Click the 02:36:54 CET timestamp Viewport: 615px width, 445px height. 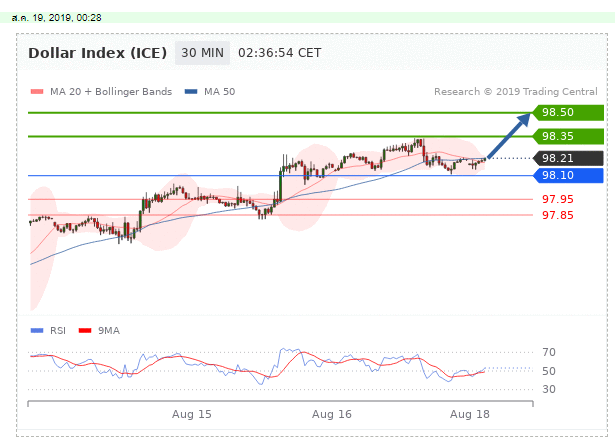click(x=280, y=53)
